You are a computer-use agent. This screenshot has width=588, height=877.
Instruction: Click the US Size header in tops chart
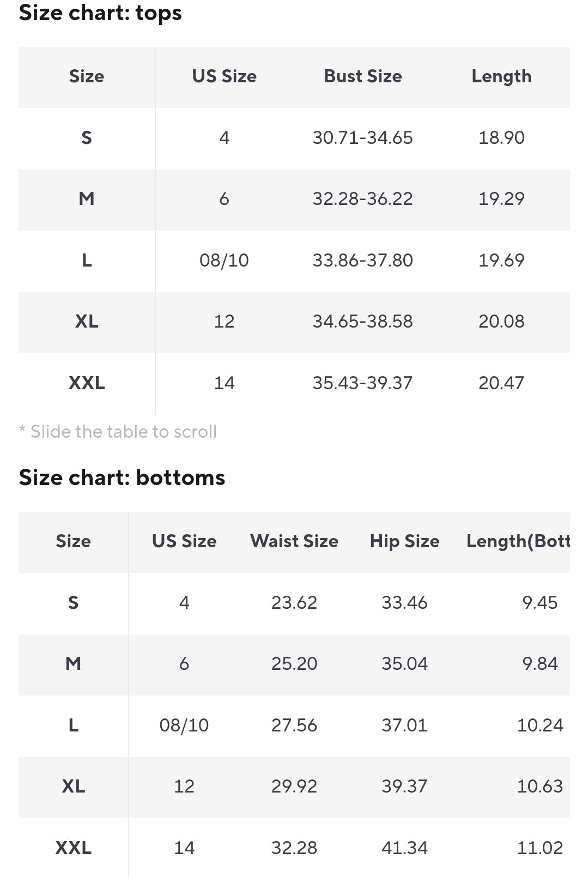click(224, 76)
